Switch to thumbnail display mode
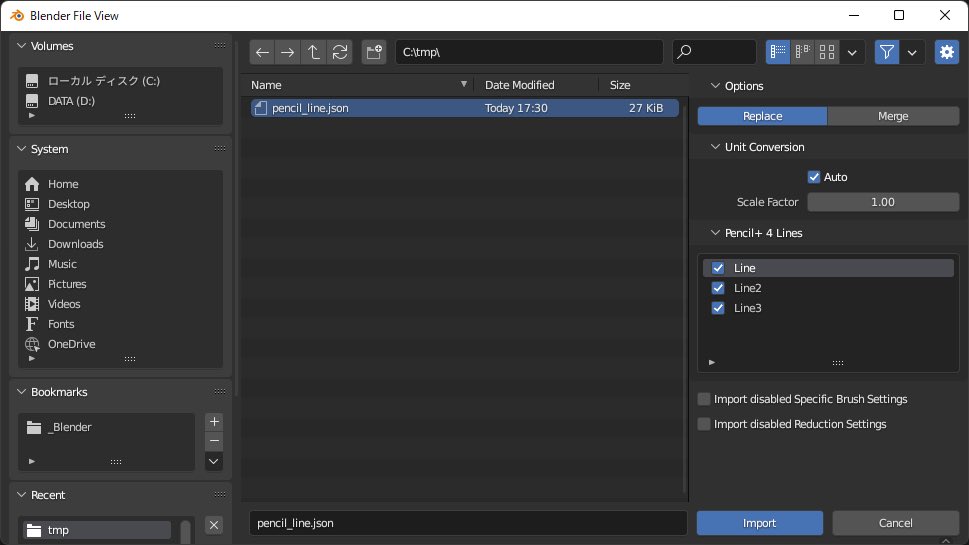This screenshot has height=545, width=969. [827, 52]
